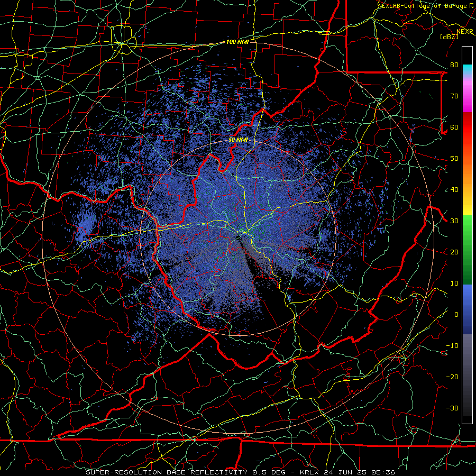Click the 70 value on the dBZ scale
The width and height of the screenshot is (476, 476).
[x=454, y=96]
